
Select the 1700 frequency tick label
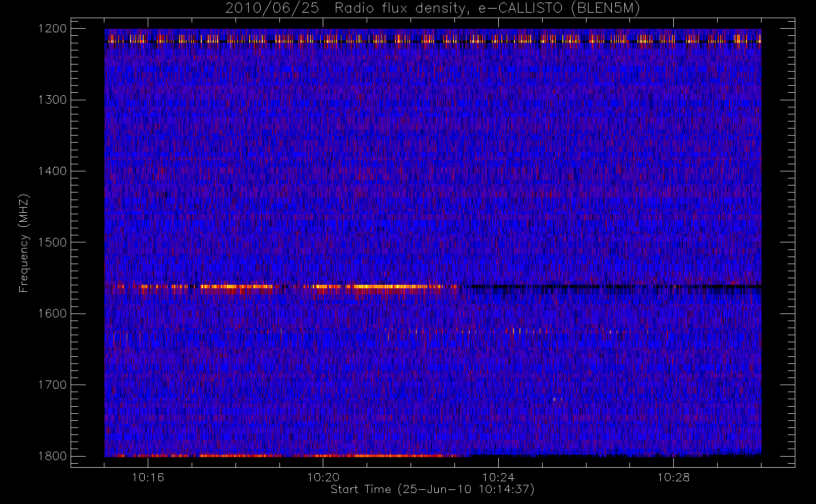coord(52,385)
